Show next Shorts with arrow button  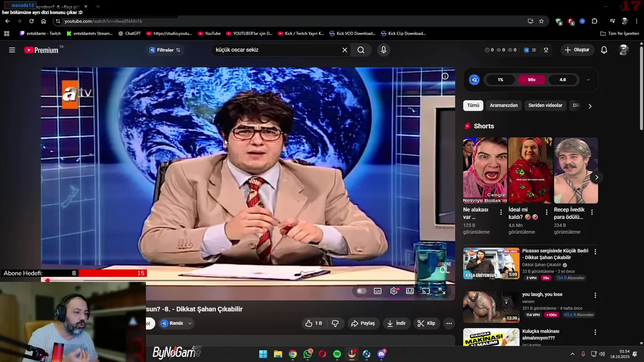point(596,177)
